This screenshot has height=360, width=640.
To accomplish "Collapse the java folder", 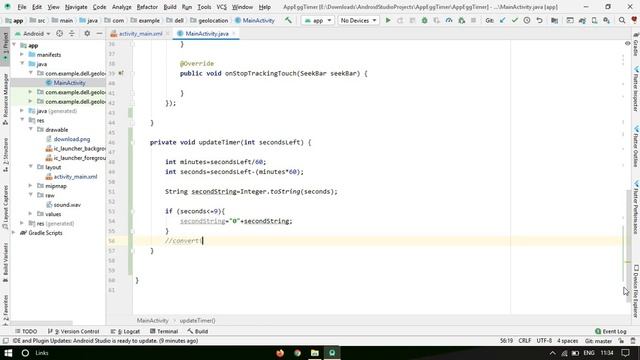I will [22, 64].
